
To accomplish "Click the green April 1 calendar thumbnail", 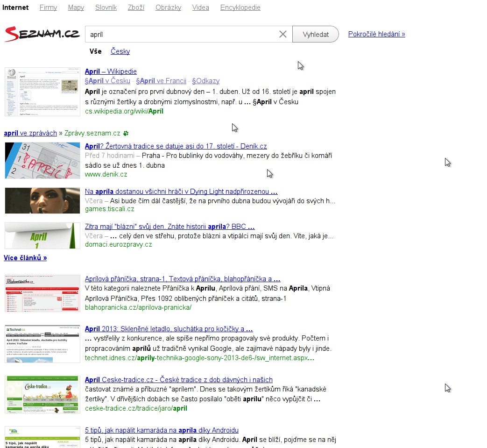I will click(x=42, y=235).
